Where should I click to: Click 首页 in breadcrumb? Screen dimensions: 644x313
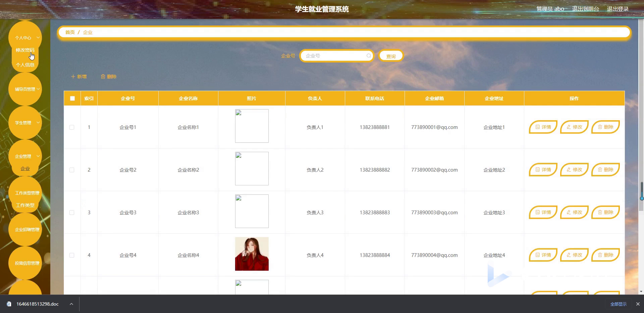(70, 32)
